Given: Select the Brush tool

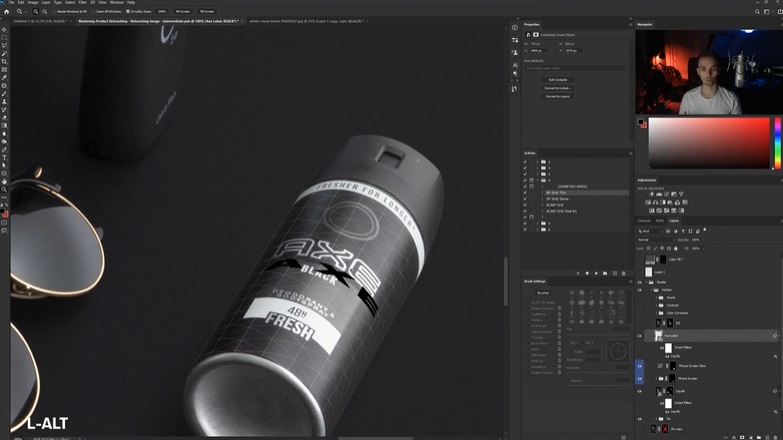Looking at the screenshot, I should pyautogui.click(x=4, y=93).
